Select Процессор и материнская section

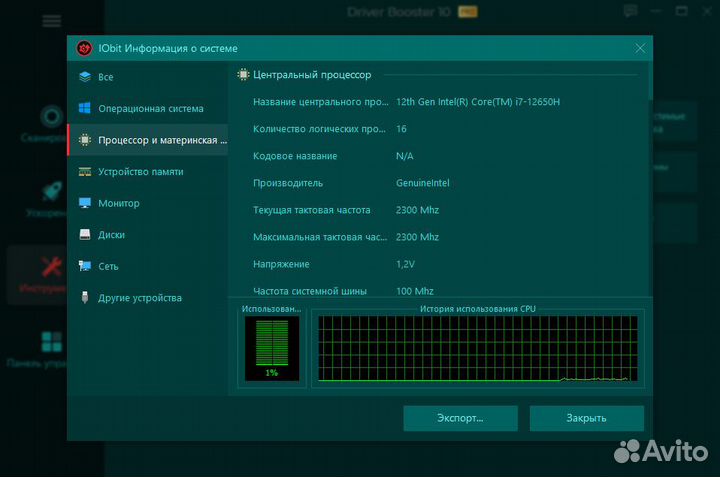148,140
